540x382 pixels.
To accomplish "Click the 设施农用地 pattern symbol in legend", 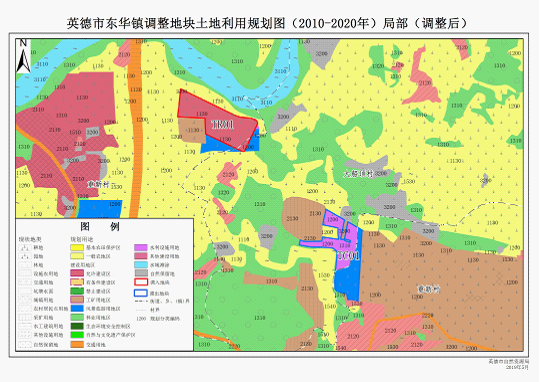I will tap(25, 273).
